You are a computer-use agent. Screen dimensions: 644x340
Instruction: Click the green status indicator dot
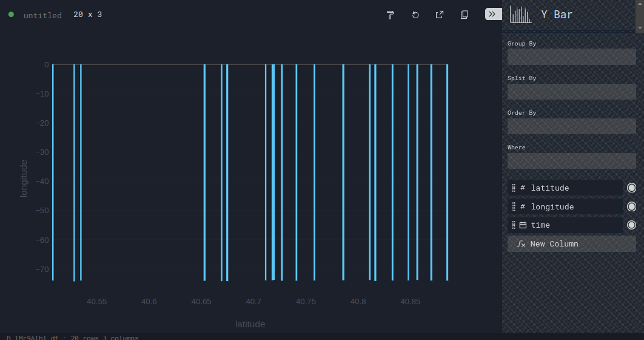pyautogui.click(x=11, y=15)
